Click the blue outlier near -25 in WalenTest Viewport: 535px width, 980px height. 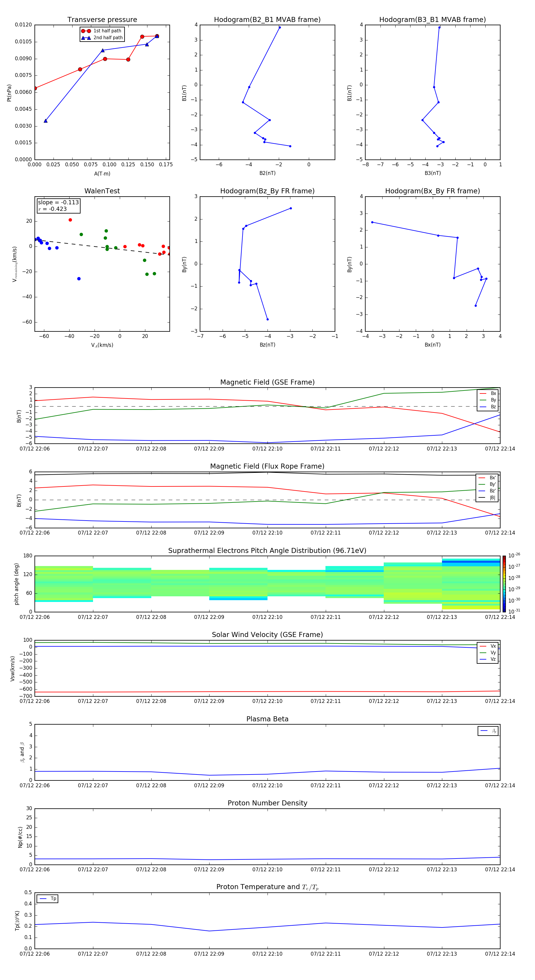(x=79, y=279)
